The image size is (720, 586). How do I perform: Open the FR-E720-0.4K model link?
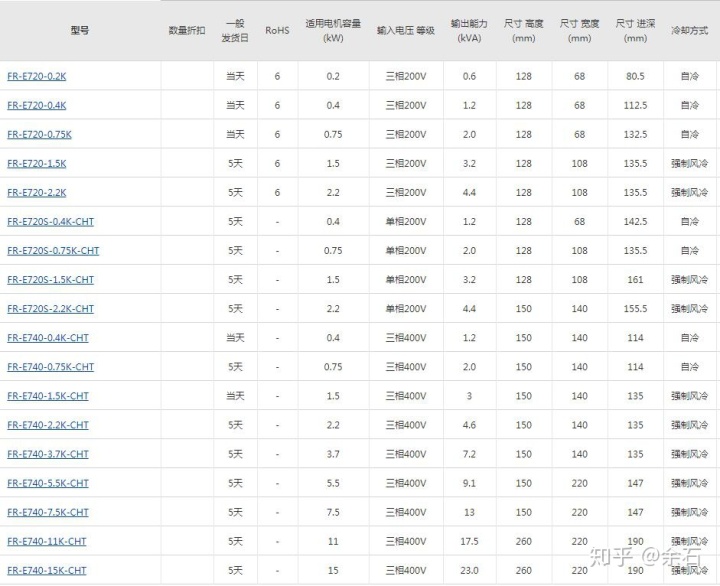37,105
